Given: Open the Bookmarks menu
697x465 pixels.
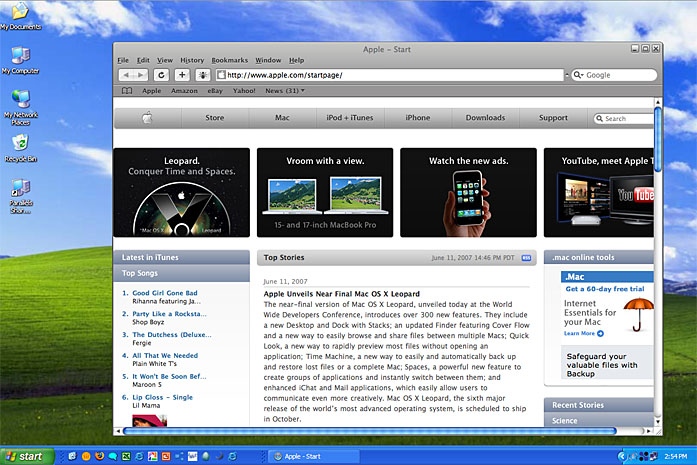Looking at the screenshot, I should point(229,60).
